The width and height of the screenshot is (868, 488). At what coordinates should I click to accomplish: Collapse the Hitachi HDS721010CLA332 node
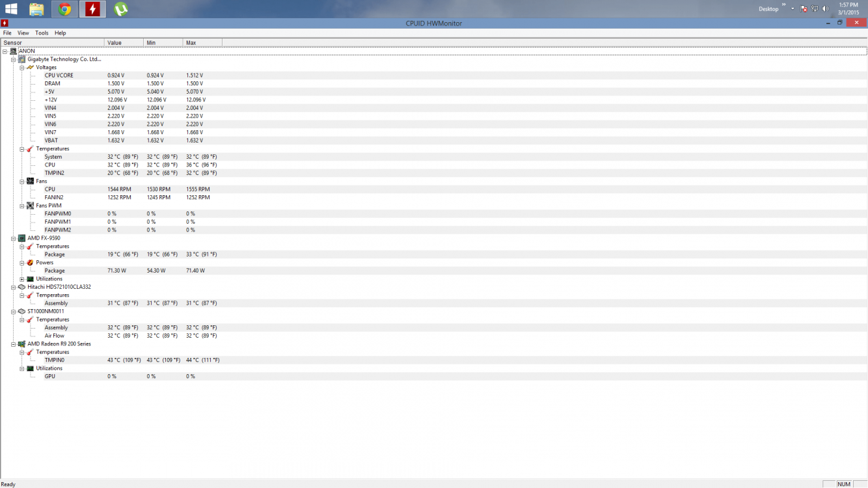point(13,287)
